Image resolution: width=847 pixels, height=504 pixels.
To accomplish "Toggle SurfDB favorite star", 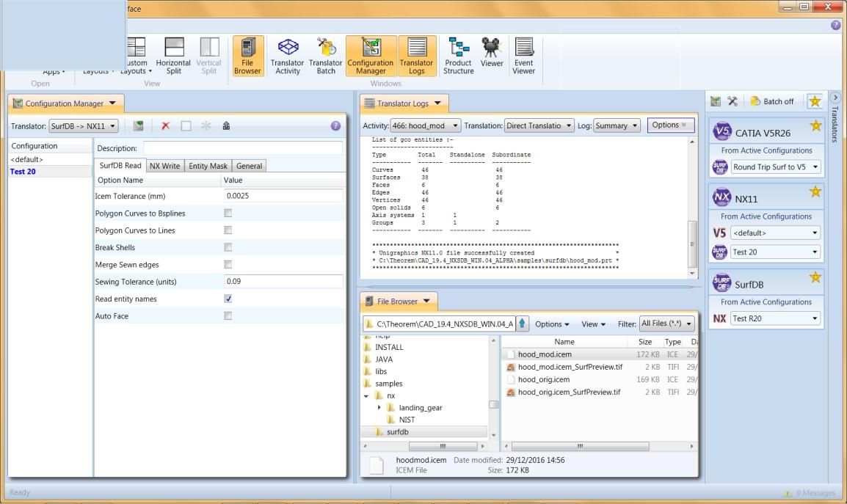I will point(815,277).
